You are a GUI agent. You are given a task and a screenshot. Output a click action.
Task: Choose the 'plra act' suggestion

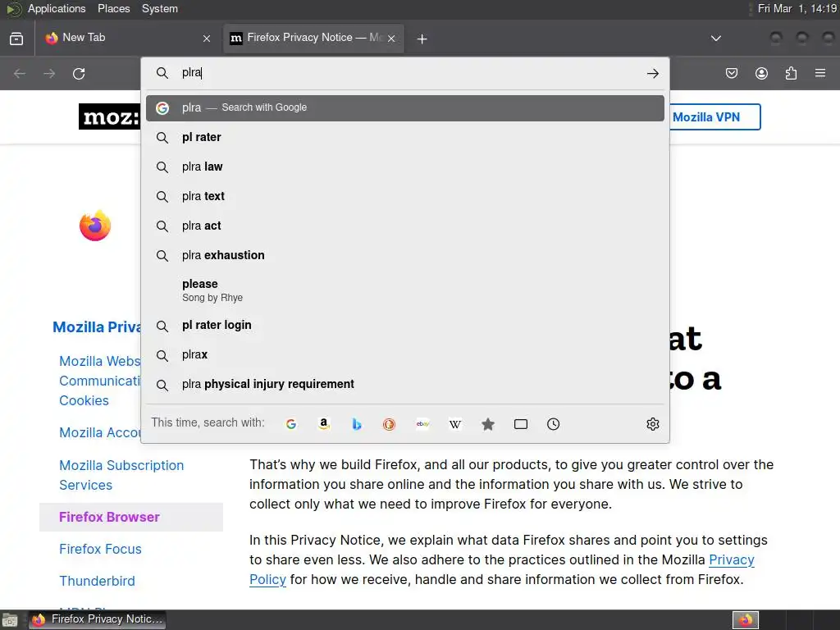pos(405,226)
